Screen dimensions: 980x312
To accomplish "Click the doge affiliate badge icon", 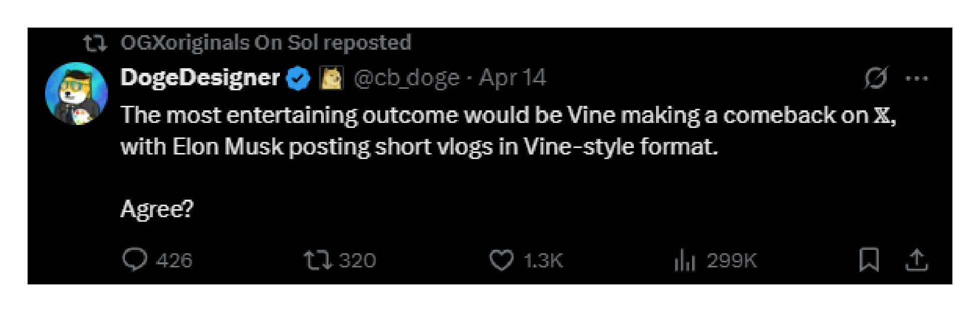I will point(332,78).
